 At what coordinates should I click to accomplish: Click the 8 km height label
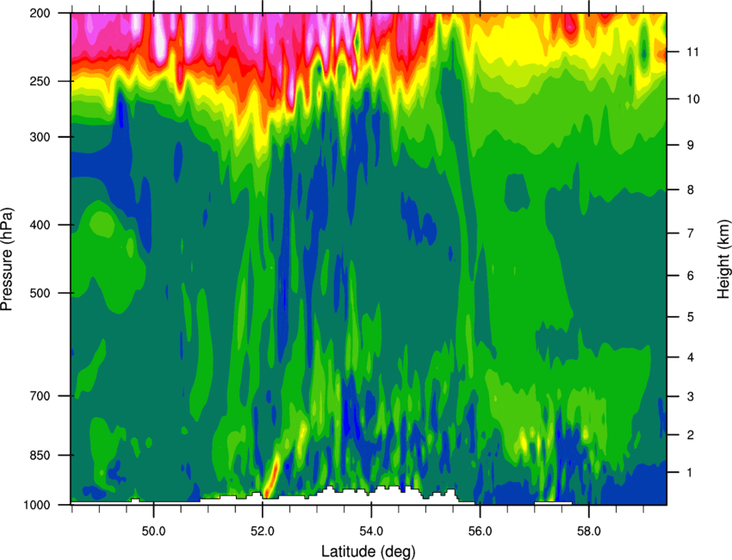pos(691,190)
